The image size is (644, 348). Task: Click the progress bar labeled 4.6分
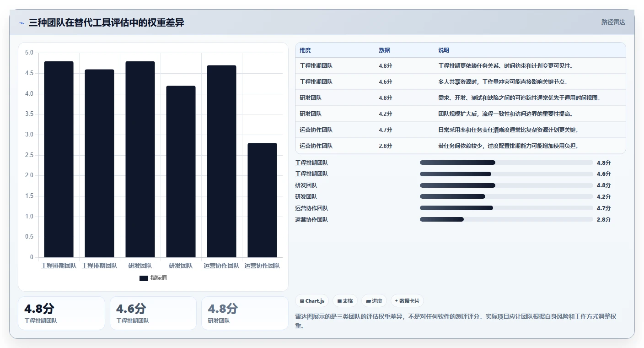pyautogui.click(x=506, y=174)
